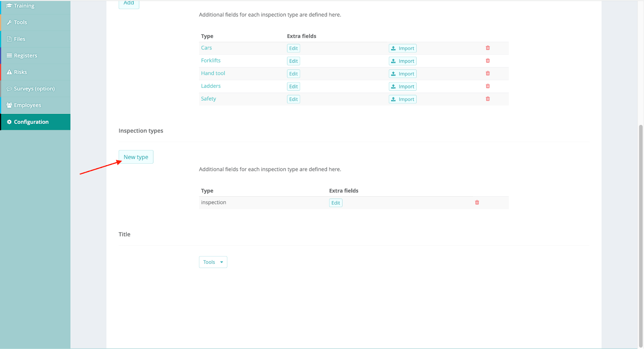Delete the Ladders type row
The width and height of the screenshot is (644, 349).
point(487,86)
